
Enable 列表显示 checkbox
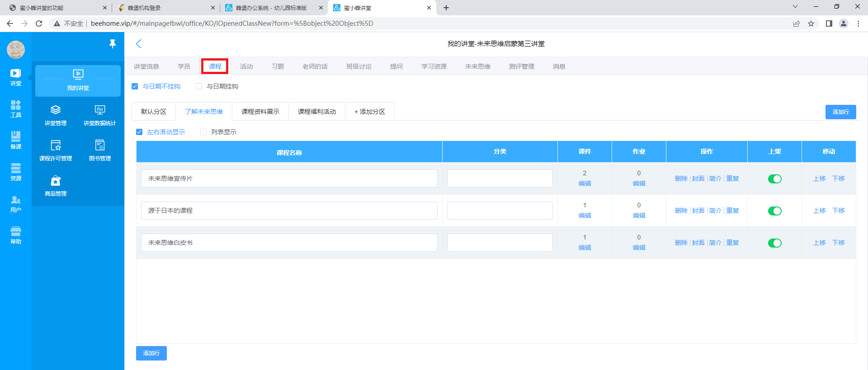203,132
